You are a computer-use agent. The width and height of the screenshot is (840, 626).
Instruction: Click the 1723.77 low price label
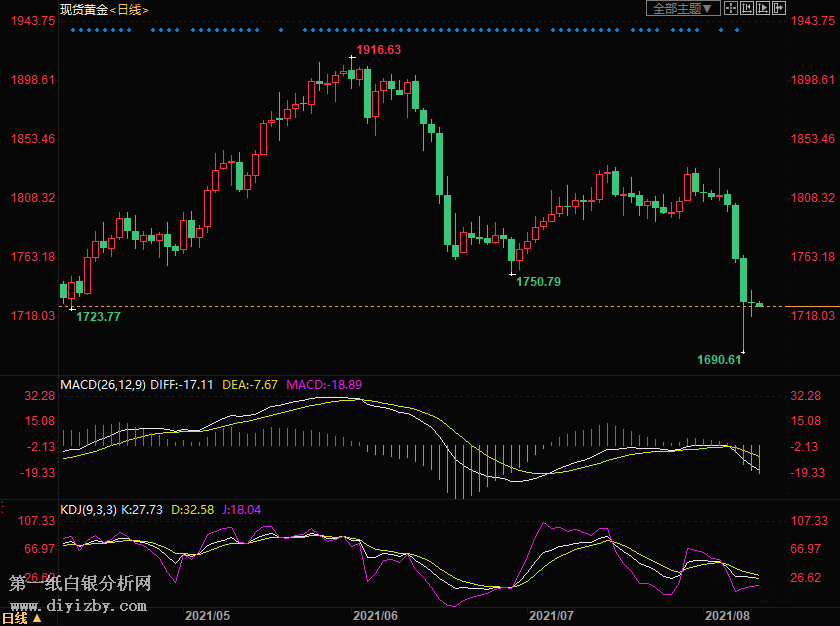pos(98,317)
